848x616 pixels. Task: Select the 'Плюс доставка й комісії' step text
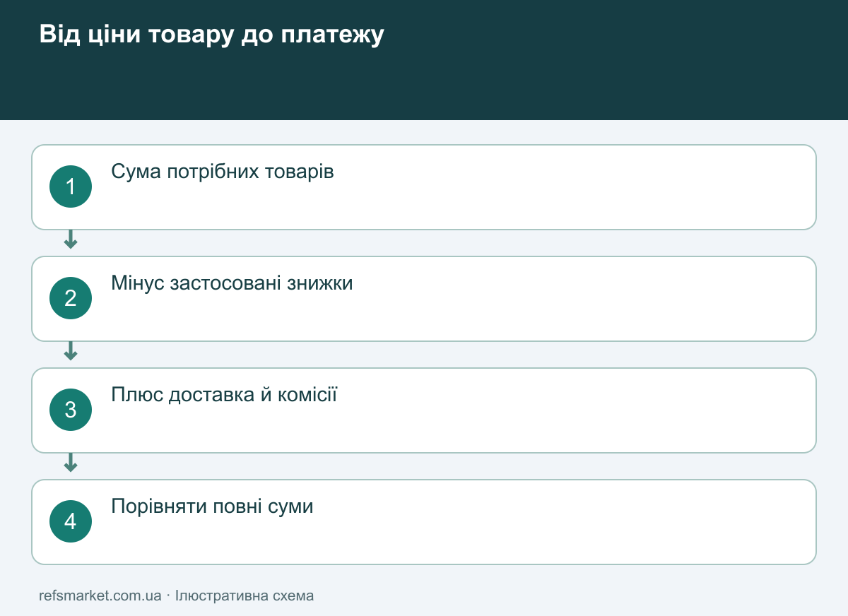tap(224, 395)
